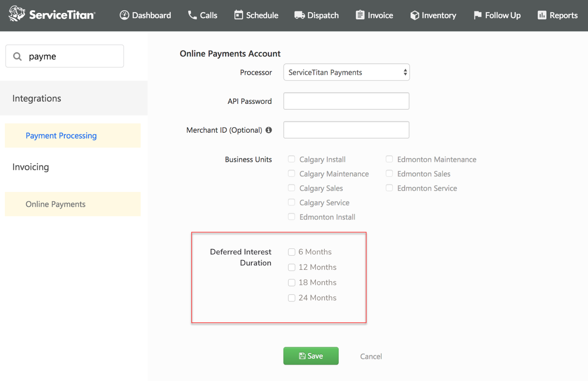Viewport: 588px width, 381px height.
Task: Tick the Edmonton Service checkbox
Action: pyautogui.click(x=389, y=188)
